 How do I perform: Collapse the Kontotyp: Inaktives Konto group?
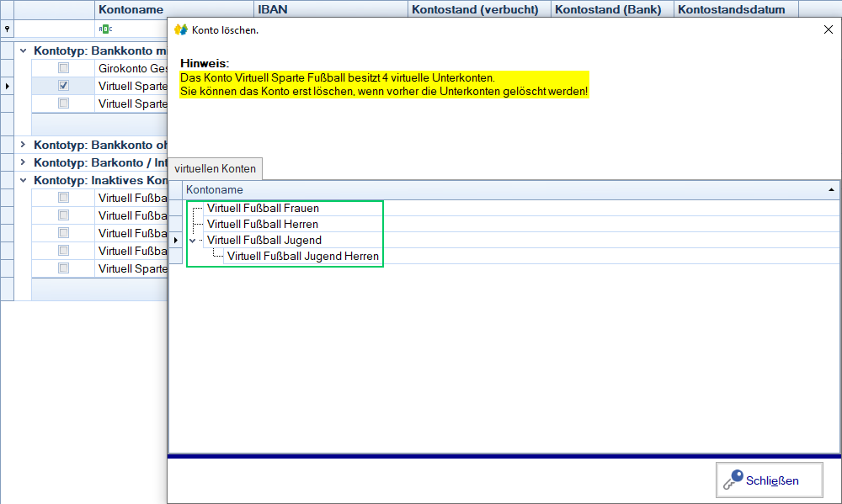(x=23, y=180)
